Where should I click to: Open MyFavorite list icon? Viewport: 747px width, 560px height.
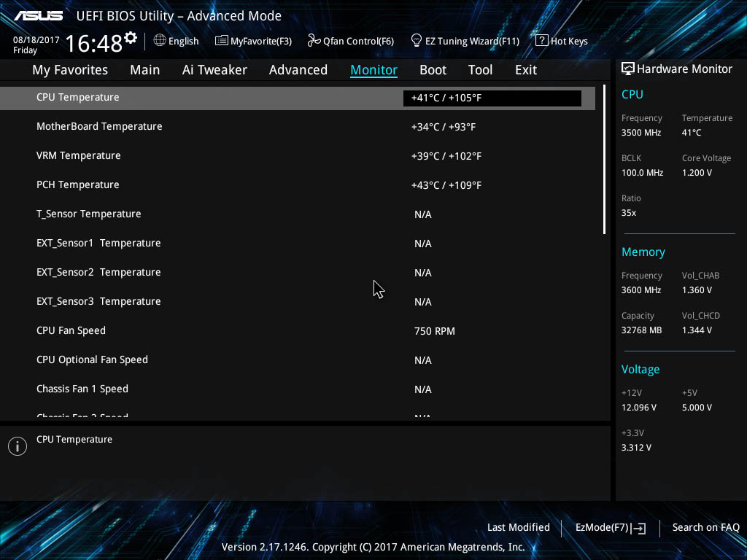click(x=222, y=41)
